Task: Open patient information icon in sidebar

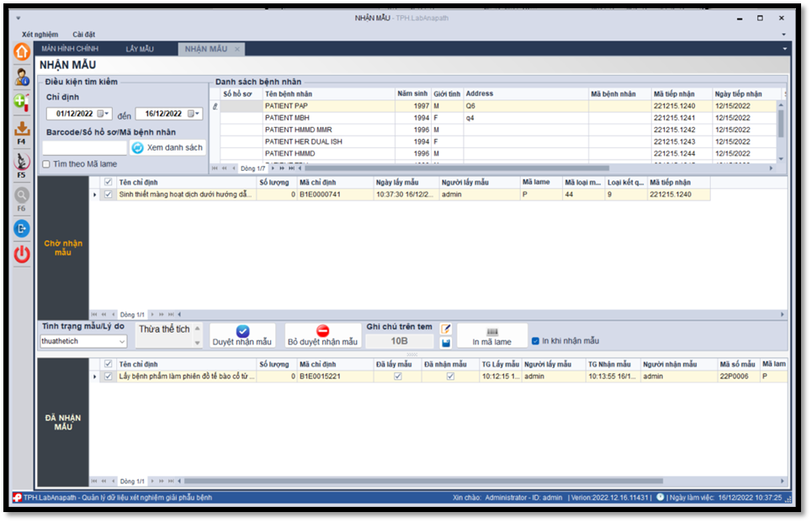Action: (x=22, y=77)
